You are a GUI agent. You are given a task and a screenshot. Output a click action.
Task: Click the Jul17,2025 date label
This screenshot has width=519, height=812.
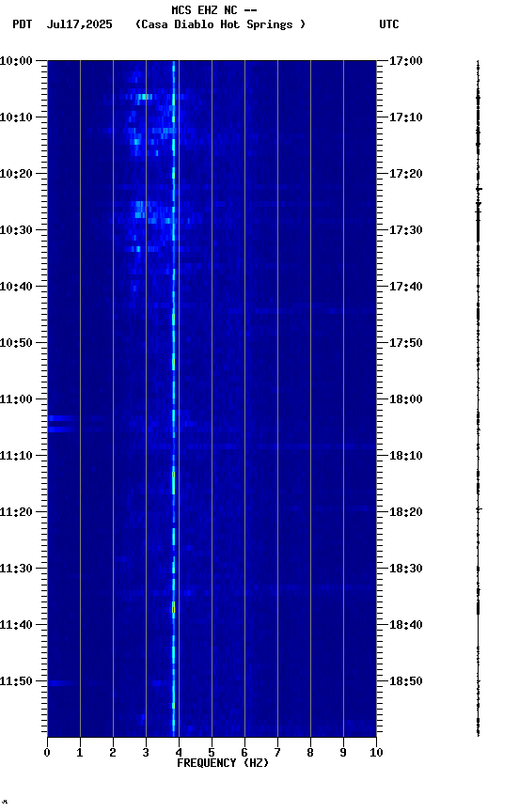(x=79, y=24)
